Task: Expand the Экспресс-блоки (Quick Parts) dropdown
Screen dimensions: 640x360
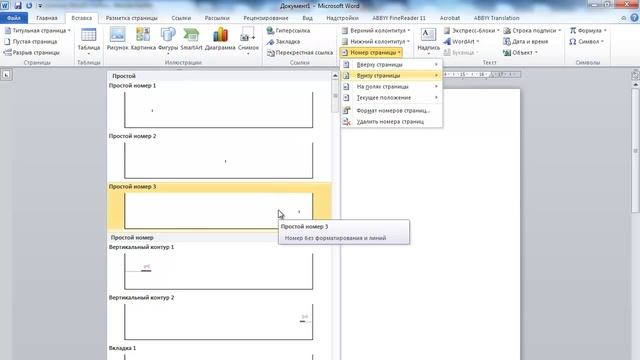Action: coord(498,31)
